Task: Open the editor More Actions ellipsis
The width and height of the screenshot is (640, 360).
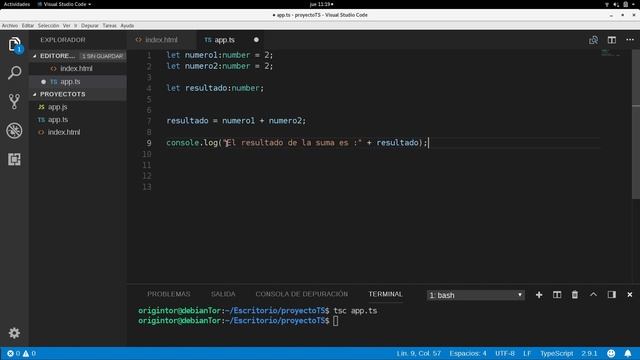Action: pyautogui.click(x=630, y=40)
